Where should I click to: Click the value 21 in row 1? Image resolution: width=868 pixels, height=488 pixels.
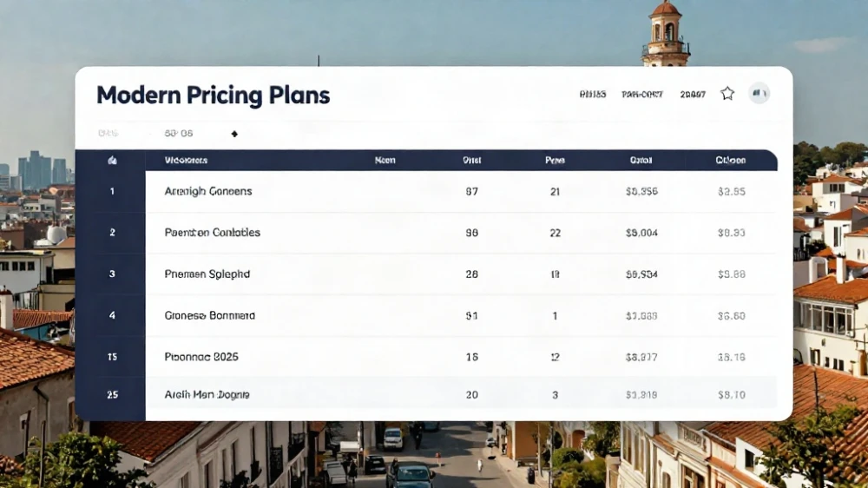555,192
